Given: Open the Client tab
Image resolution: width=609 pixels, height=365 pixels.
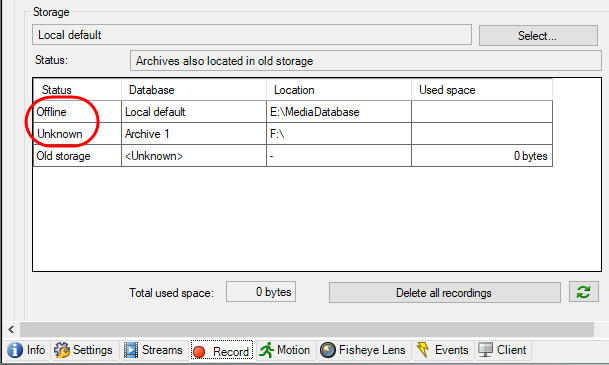Looking at the screenshot, I should [503, 350].
